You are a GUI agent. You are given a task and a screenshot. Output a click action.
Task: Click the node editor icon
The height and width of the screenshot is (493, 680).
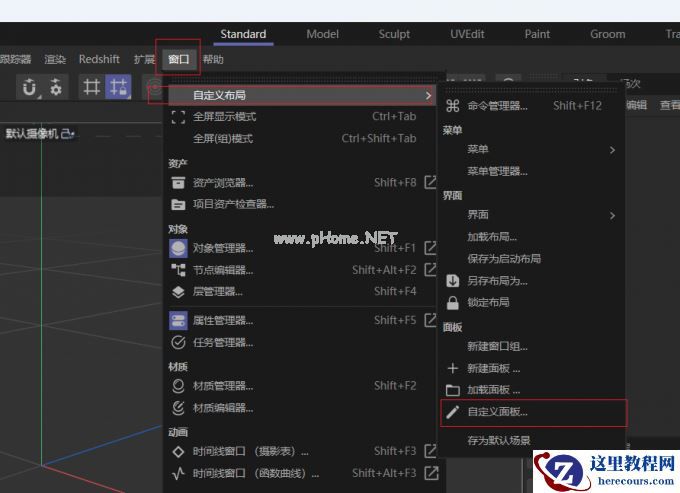(178, 270)
